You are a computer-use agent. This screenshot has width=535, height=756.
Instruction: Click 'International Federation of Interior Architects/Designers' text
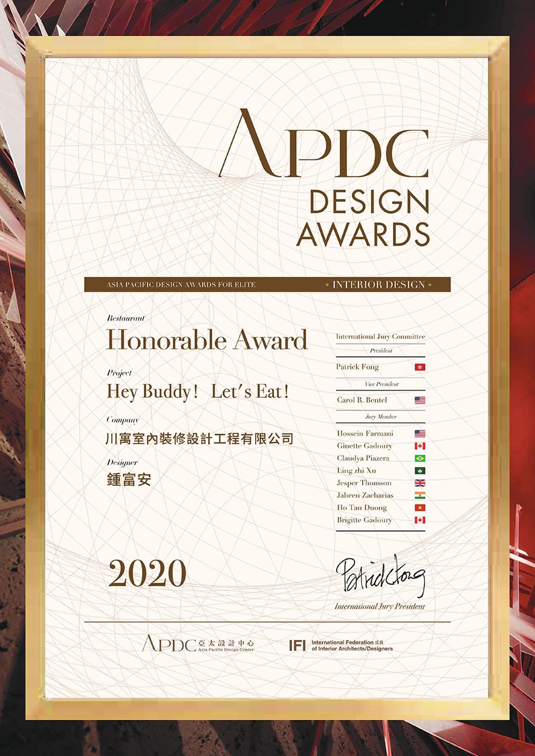pyautogui.click(x=352, y=645)
